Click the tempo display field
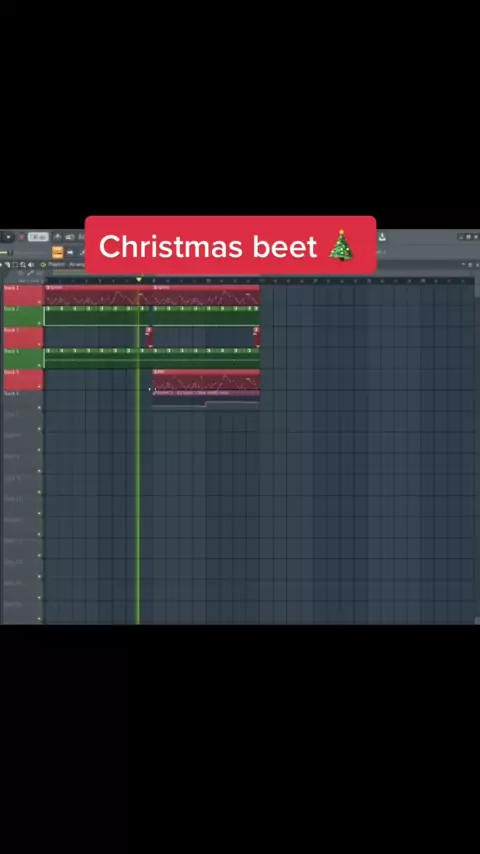The height and width of the screenshot is (854, 480). point(38,237)
